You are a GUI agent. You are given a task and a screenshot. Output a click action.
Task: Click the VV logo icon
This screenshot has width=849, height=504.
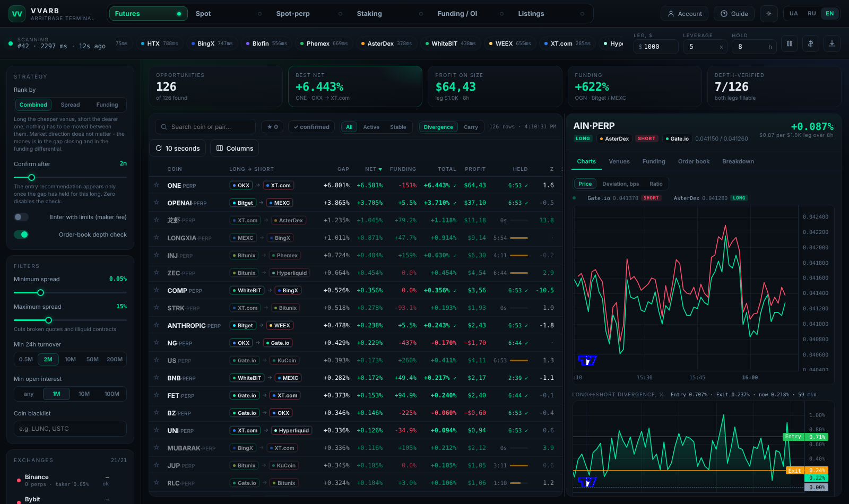17,14
